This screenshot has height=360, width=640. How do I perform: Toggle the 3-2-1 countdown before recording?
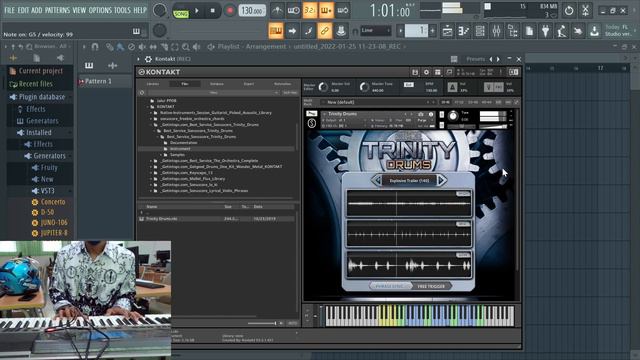click(x=310, y=11)
